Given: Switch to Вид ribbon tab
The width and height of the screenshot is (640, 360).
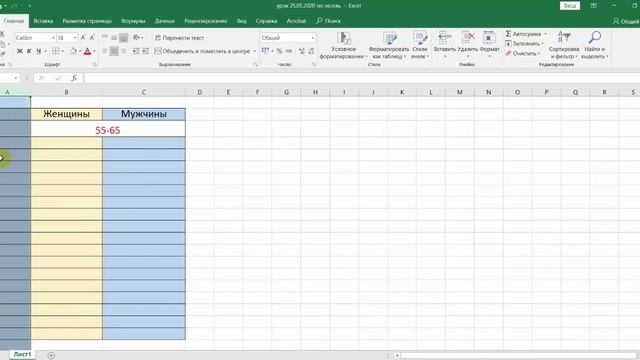Looking at the screenshot, I should coord(242,21).
